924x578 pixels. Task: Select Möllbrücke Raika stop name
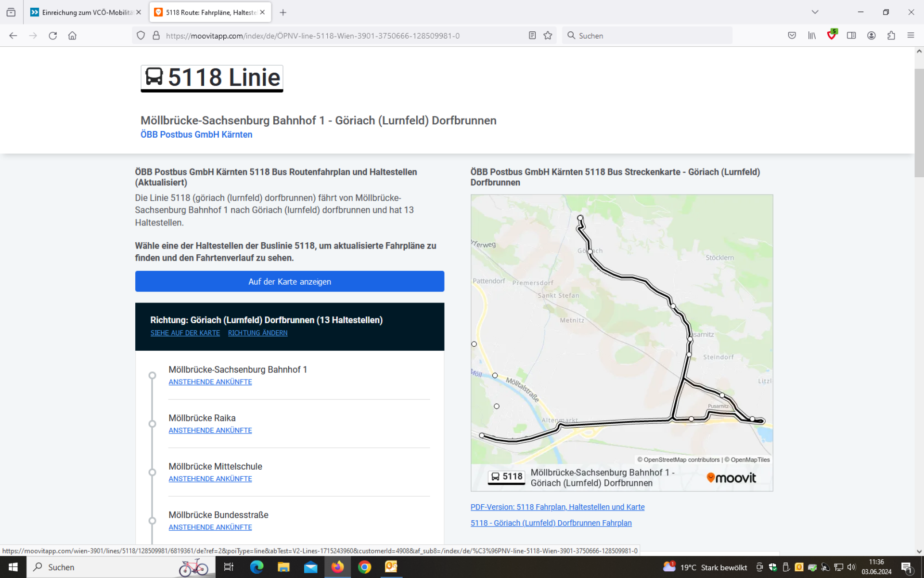click(x=202, y=418)
